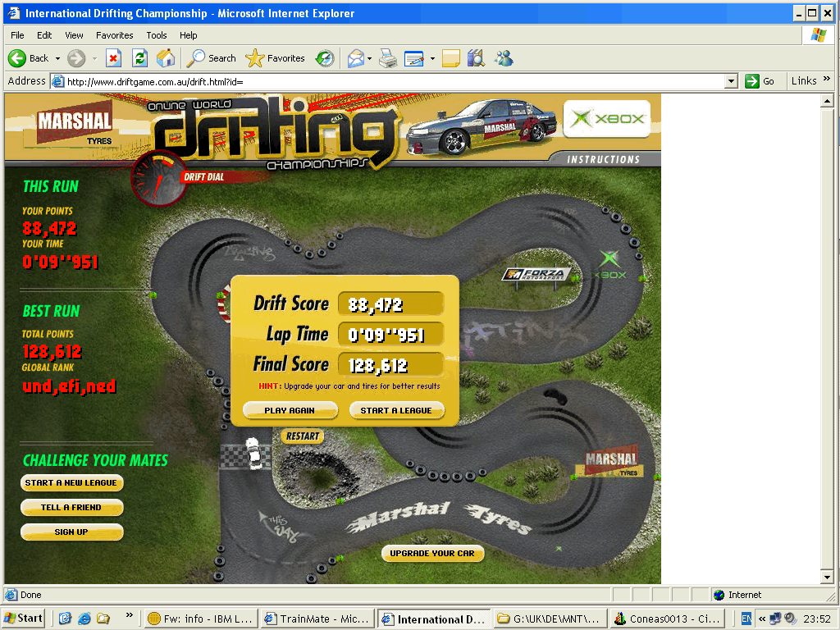The height and width of the screenshot is (630, 840).
Task: Open the Mail button dropdown arrow
Action: coord(370,58)
